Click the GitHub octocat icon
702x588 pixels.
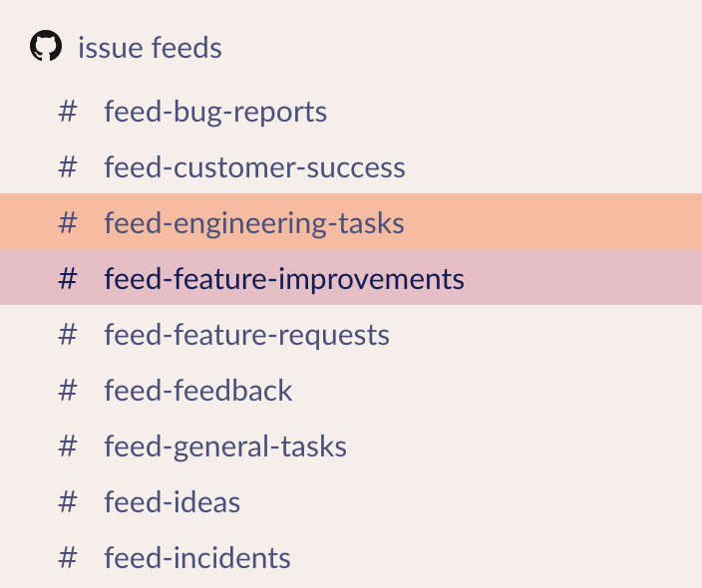(46, 46)
